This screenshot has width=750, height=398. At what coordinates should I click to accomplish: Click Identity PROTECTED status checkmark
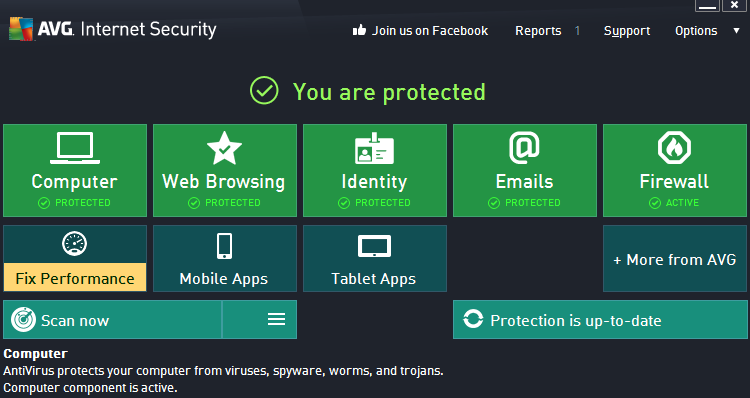344,203
